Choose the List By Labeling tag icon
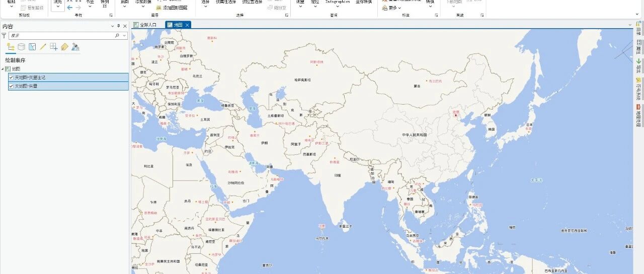This screenshot has height=274, width=644. [x=64, y=47]
